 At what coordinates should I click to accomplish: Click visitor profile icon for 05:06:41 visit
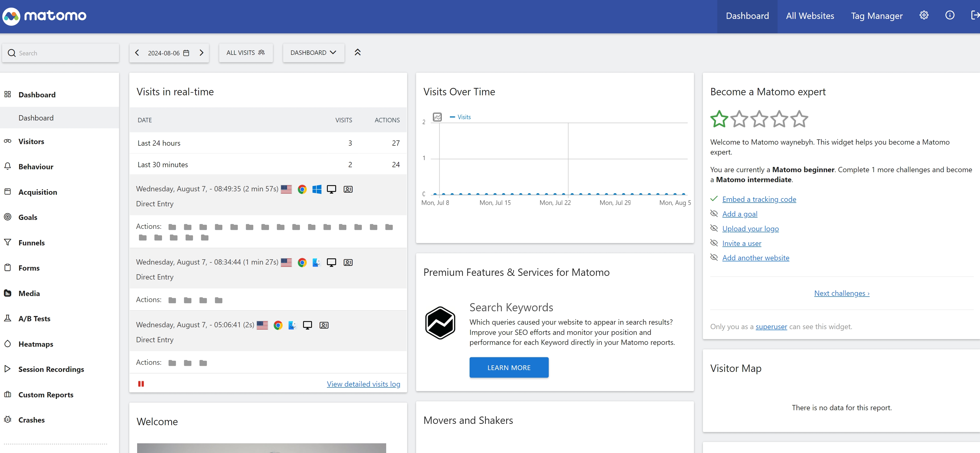[324, 325]
